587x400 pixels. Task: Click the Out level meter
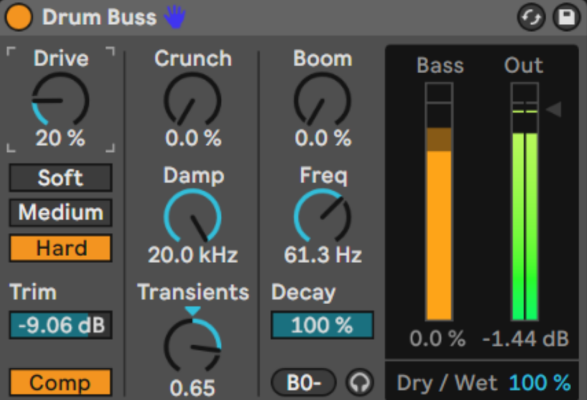[x=525, y=201]
